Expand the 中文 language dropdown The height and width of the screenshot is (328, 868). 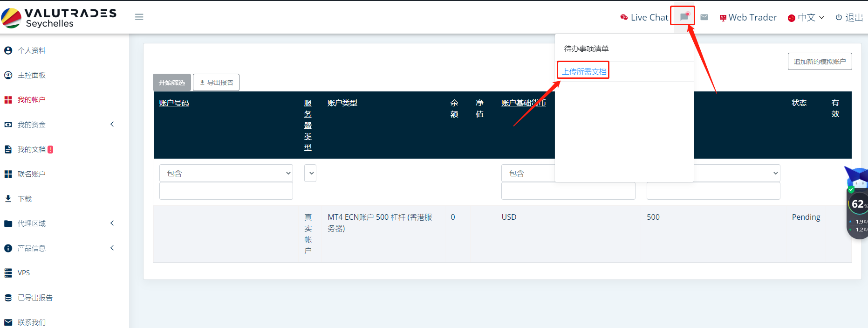806,17
